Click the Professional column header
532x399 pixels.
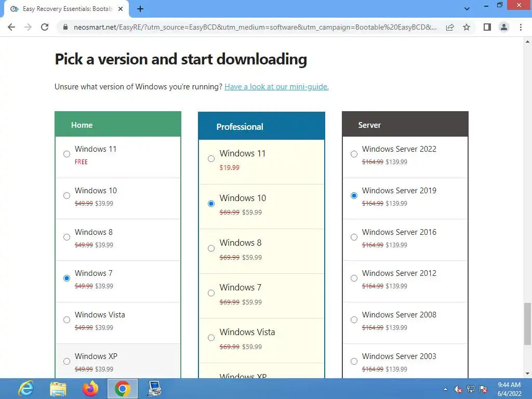pos(262,126)
